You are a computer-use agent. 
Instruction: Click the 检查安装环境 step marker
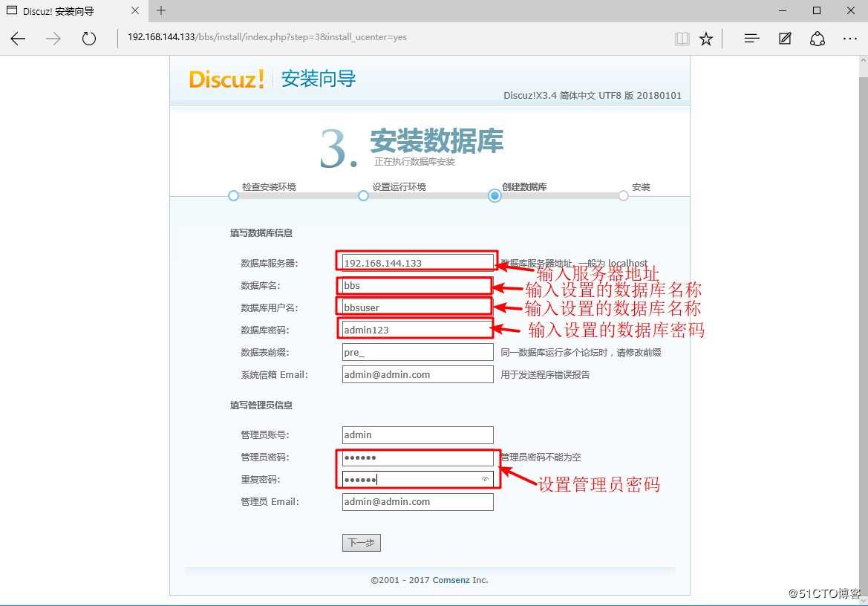(233, 196)
